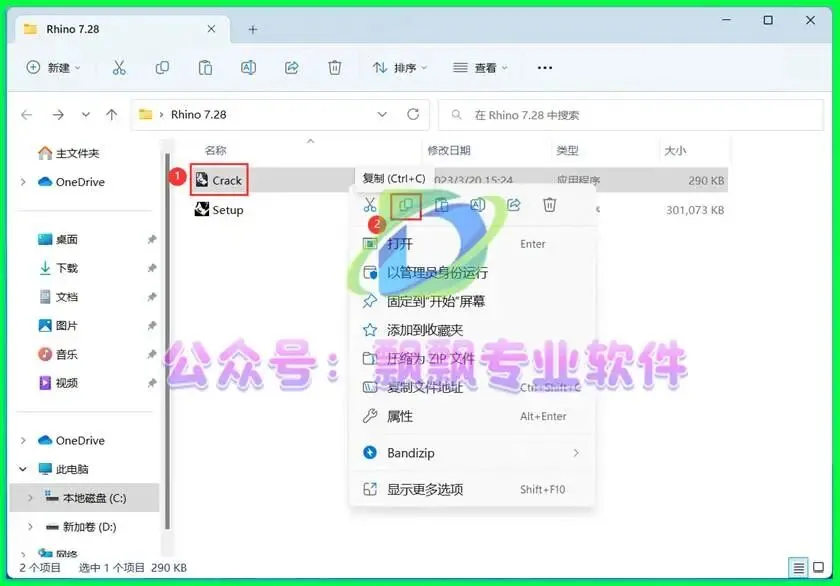
Task: Switch to details view icon in status bar
Action: (798, 568)
